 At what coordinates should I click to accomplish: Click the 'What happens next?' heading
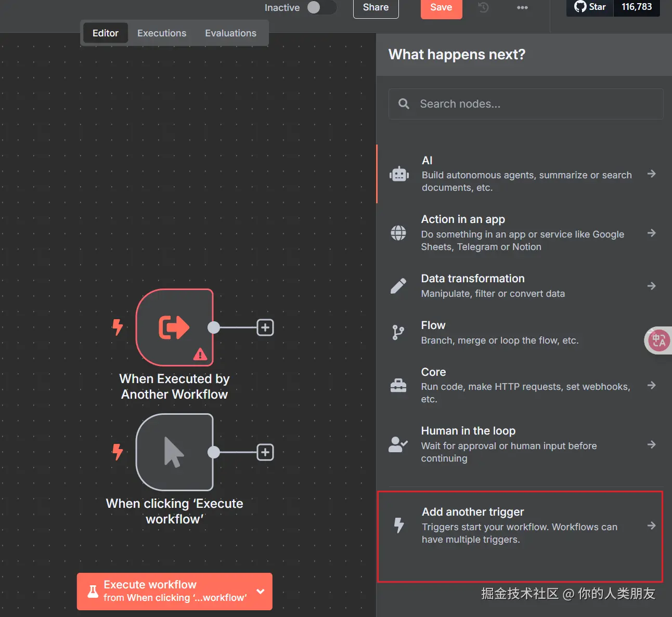pyautogui.click(x=457, y=55)
